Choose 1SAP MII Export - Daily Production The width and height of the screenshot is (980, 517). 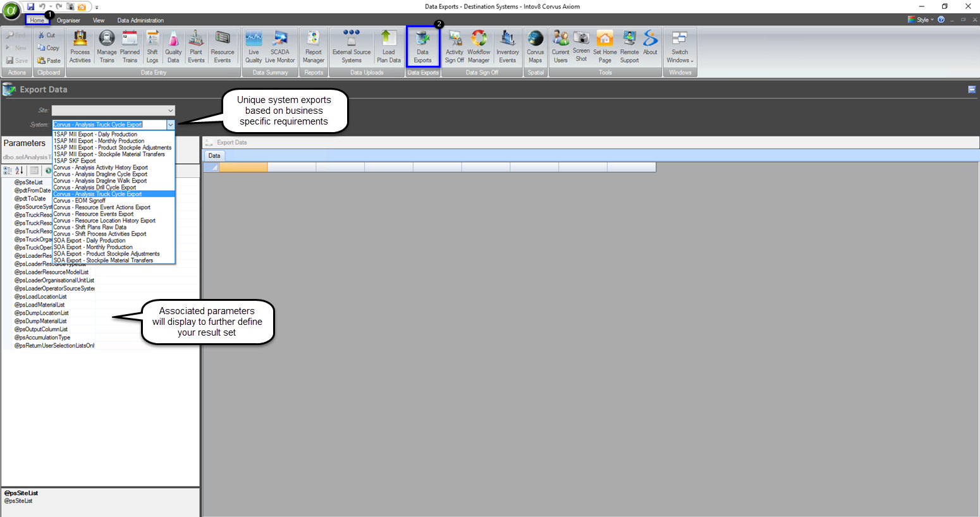(x=113, y=134)
